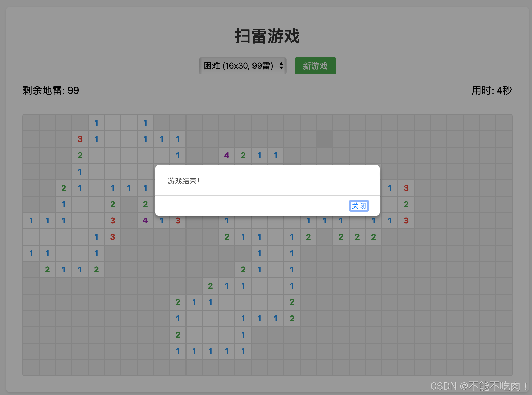Click the top-right corner cell of minefield
Image resolution: width=532 pixels, height=395 pixels.
click(x=504, y=123)
